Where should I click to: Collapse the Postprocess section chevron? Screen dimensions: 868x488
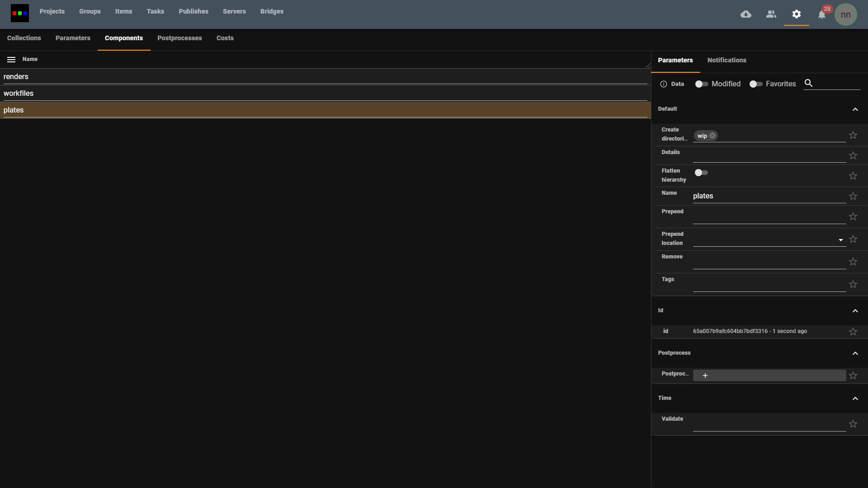[x=855, y=353]
